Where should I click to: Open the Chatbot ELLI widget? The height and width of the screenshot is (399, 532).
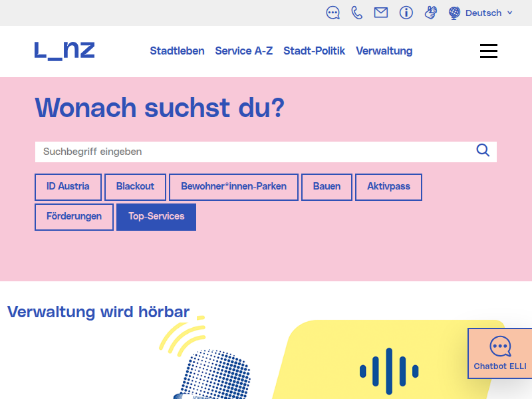click(x=499, y=353)
